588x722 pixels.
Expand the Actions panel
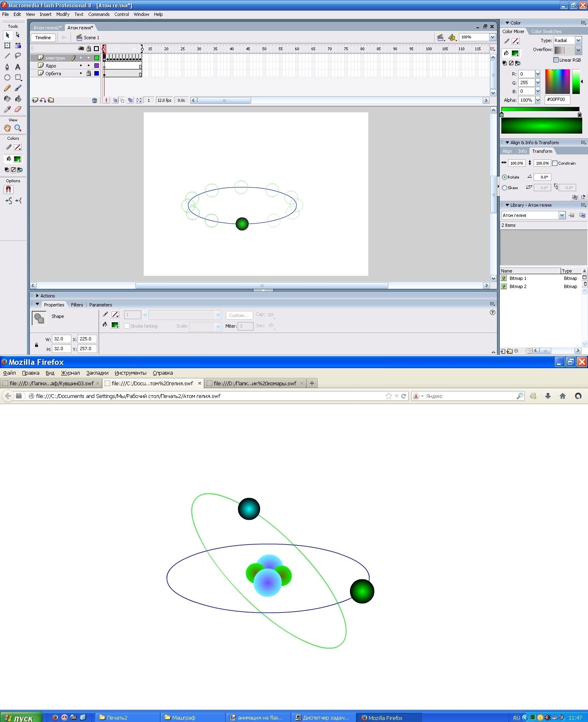(x=37, y=296)
